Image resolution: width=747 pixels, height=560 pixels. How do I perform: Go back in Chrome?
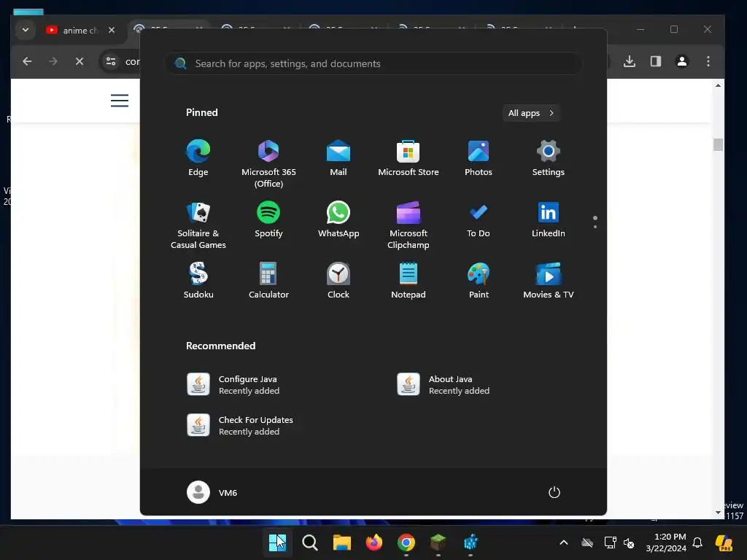[x=27, y=61]
